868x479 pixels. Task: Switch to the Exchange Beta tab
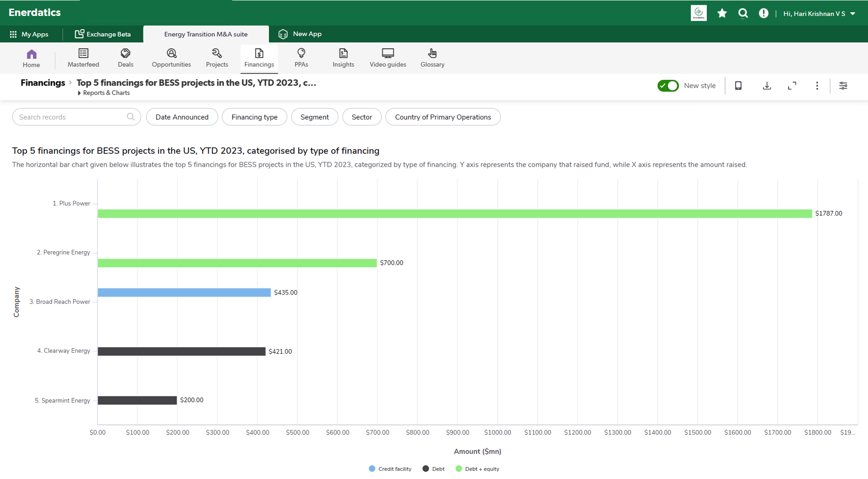tap(103, 34)
